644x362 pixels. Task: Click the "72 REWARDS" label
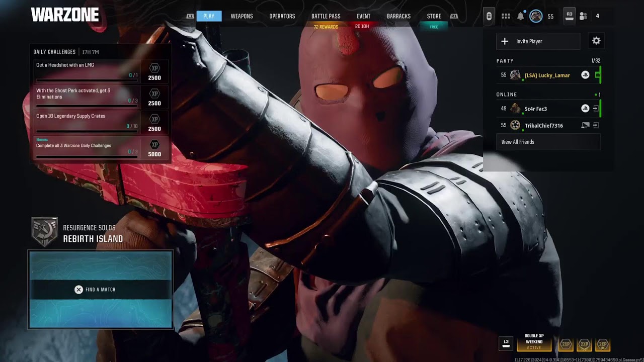click(326, 27)
